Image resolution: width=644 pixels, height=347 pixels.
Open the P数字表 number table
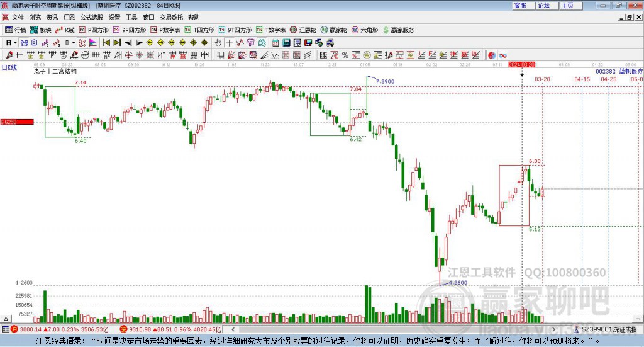pos(165,30)
